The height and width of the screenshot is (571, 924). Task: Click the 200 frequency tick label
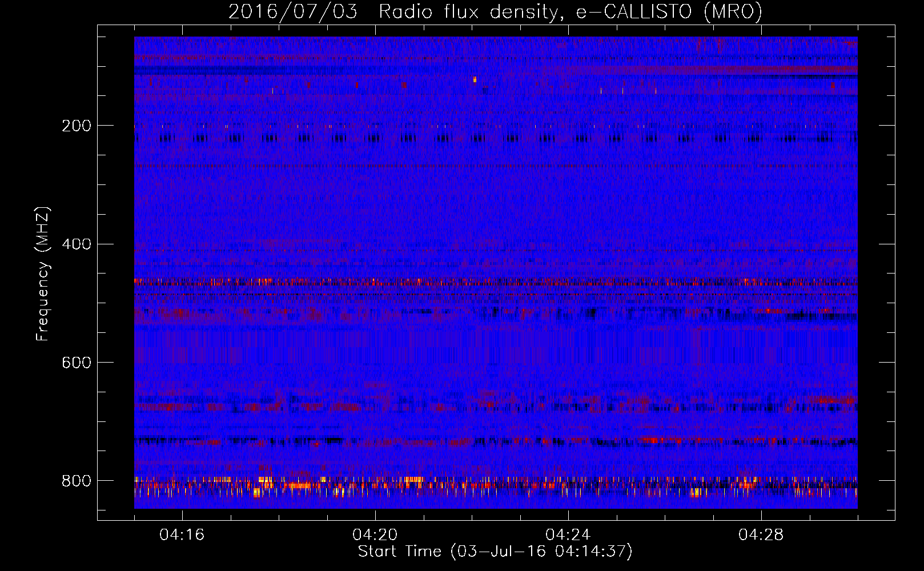pyautogui.click(x=76, y=126)
